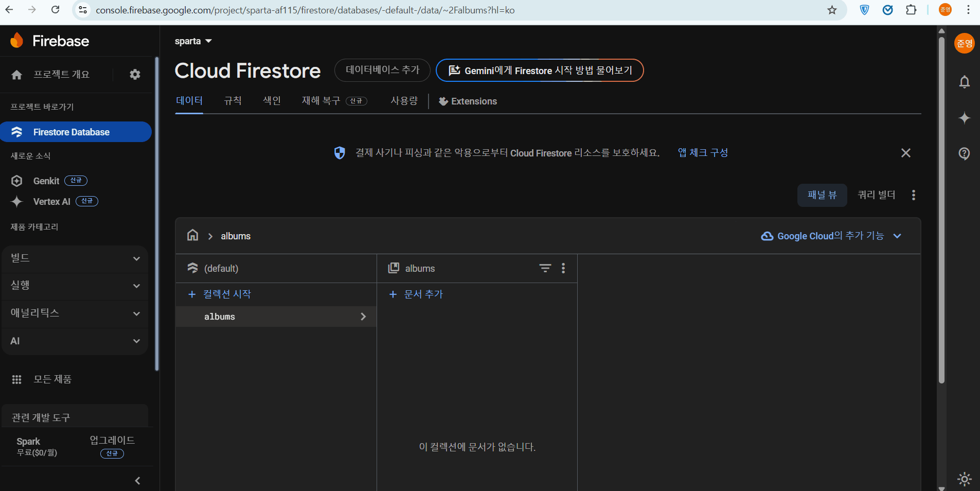Click the Bitwarden shield extension icon

(865, 10)
